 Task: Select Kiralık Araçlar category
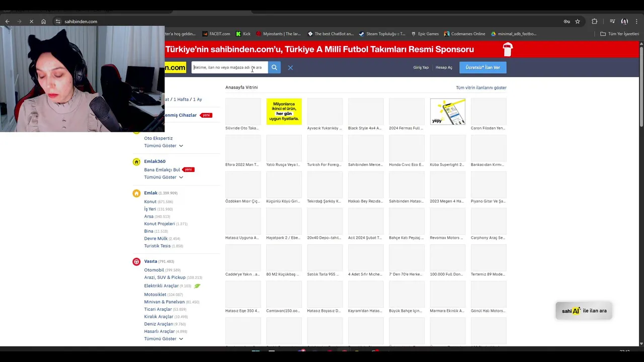tap(158, 317)
